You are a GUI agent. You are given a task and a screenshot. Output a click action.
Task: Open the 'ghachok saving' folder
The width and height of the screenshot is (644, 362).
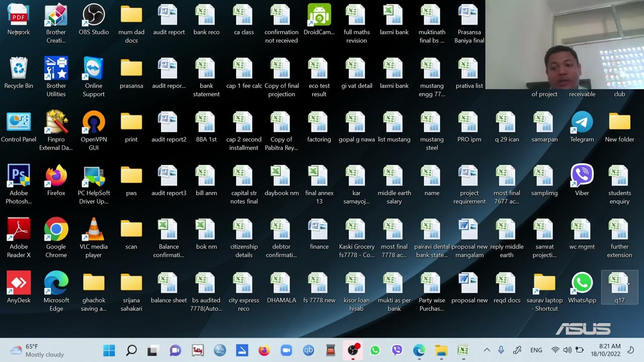94,292
